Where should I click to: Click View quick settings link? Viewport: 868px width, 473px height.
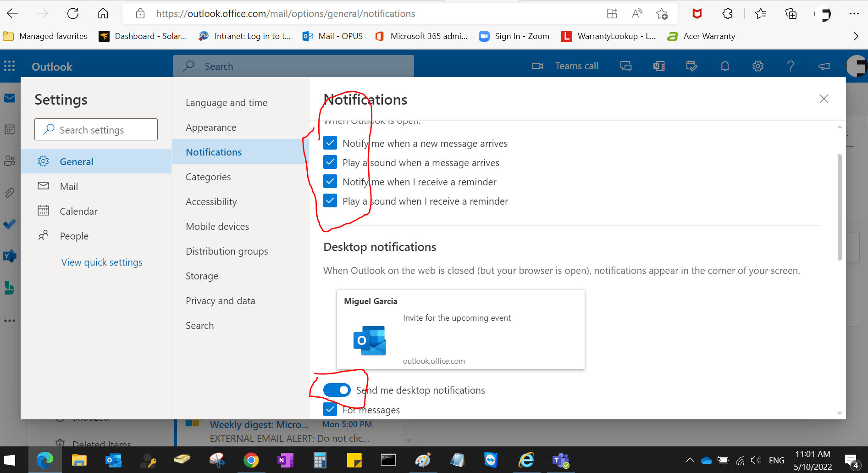102,262
